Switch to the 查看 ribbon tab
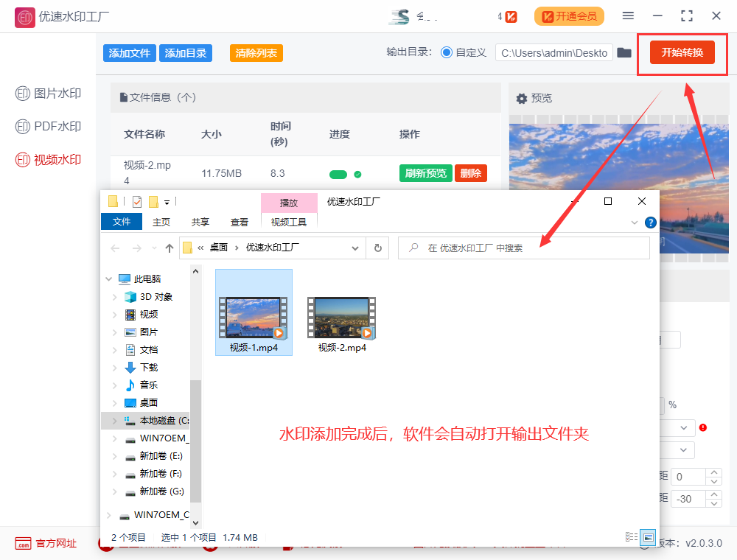The width and height of the screenshot is (737, 560). (x=238, y=222)
